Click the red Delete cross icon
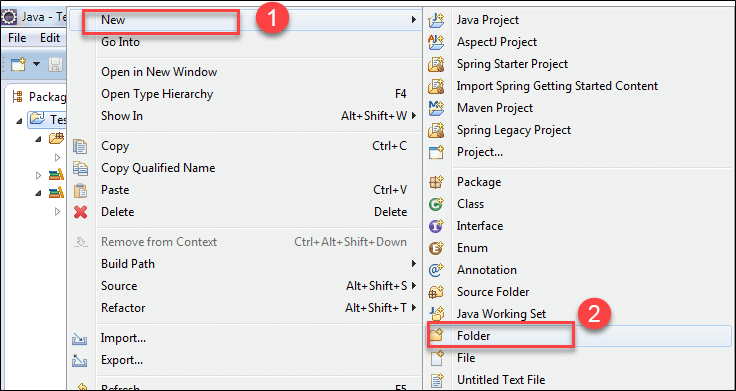The height and width of the screenshot is (391, 736). pos(81,212)
